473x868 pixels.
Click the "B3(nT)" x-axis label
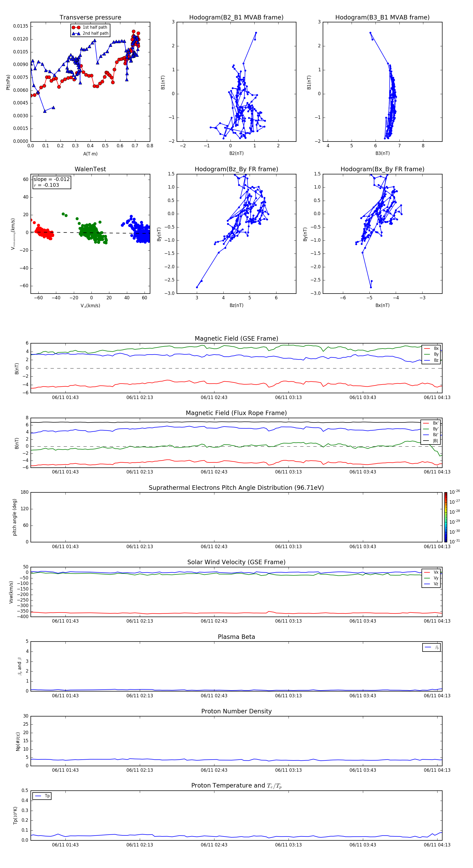[382, 153]
